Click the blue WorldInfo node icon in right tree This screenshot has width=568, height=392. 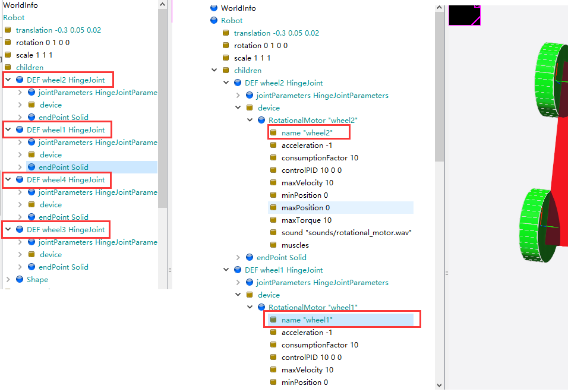[214, 8]
